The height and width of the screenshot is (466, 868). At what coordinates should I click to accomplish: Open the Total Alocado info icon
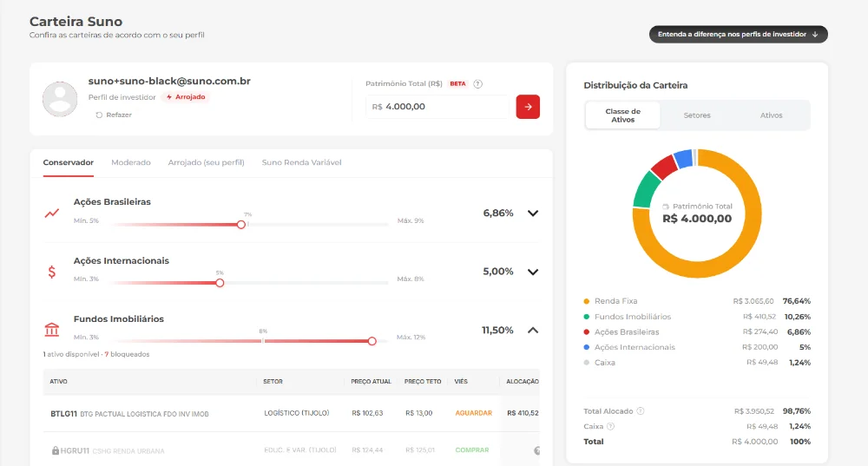coord(641,411)
